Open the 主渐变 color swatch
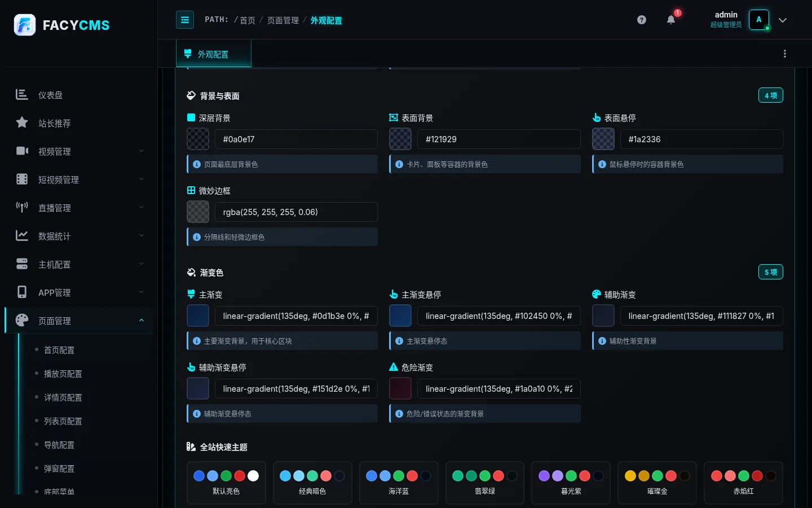This screenshot has height=508, width=812. (x=198, y=316)
